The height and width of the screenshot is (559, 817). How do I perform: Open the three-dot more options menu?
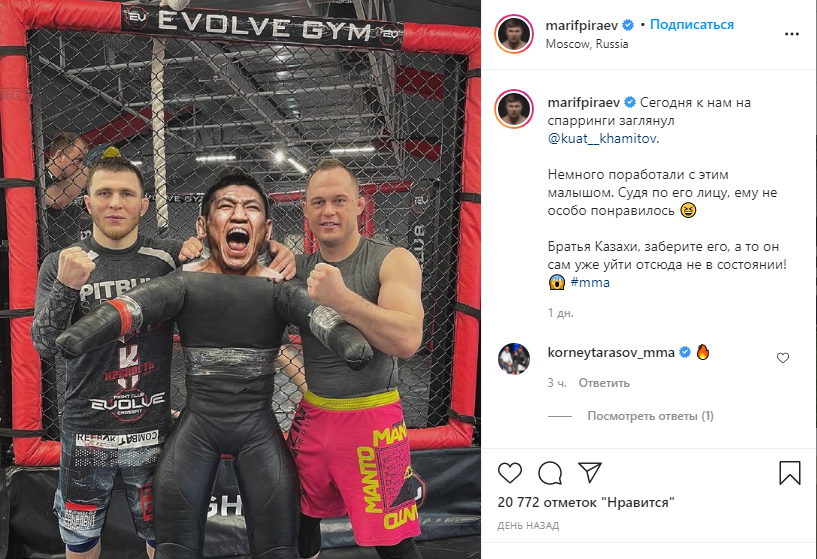pyautogui.click(x=791, y=34)
